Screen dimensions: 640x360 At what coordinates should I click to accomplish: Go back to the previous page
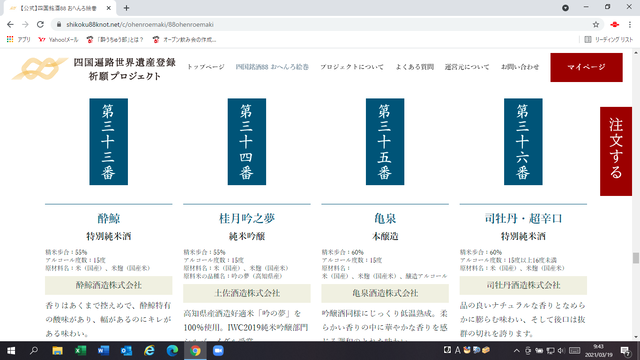tap(10, 24)
